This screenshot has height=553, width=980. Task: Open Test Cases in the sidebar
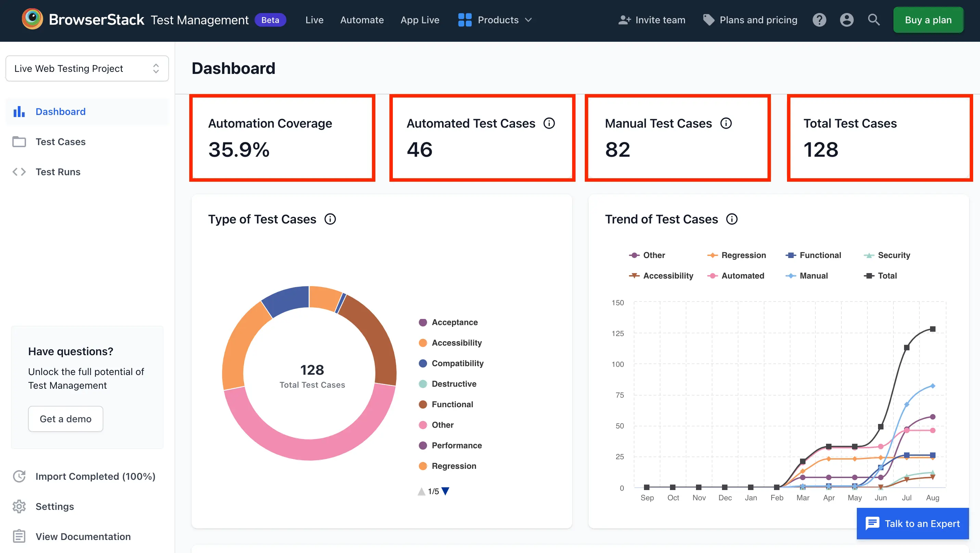[61, 142]
